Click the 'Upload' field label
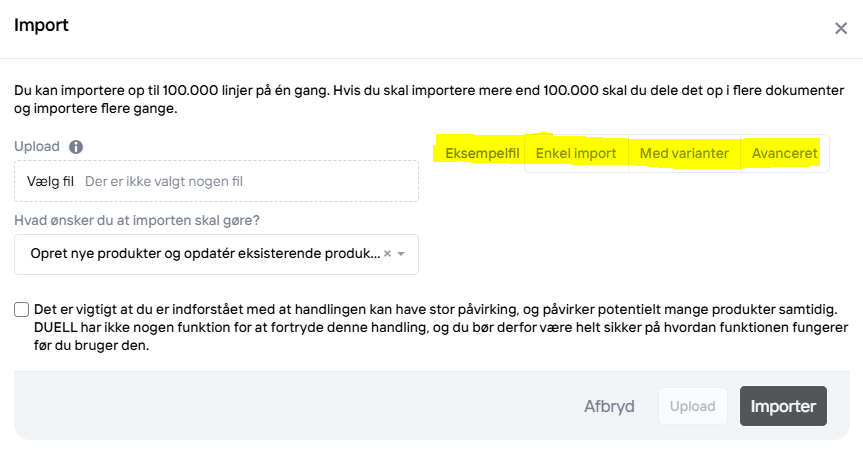Viewport: 863px width, 454px height. 37,147
